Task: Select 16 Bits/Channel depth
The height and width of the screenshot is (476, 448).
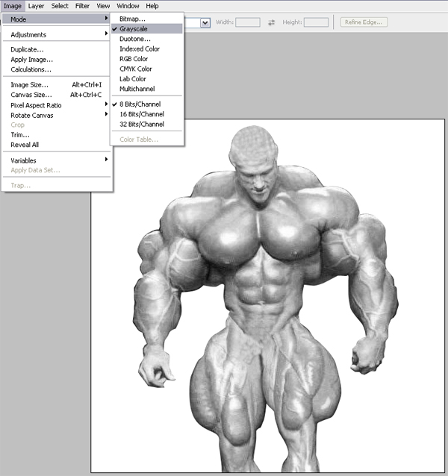Action: coord(147,114)
